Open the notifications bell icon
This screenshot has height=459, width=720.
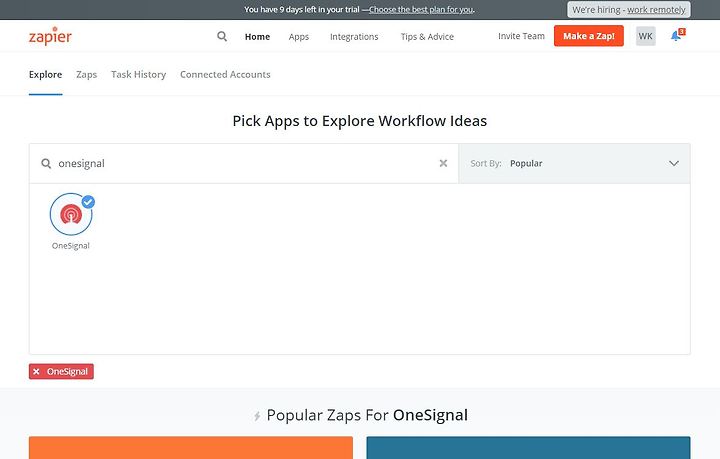[x=677, y=35]
